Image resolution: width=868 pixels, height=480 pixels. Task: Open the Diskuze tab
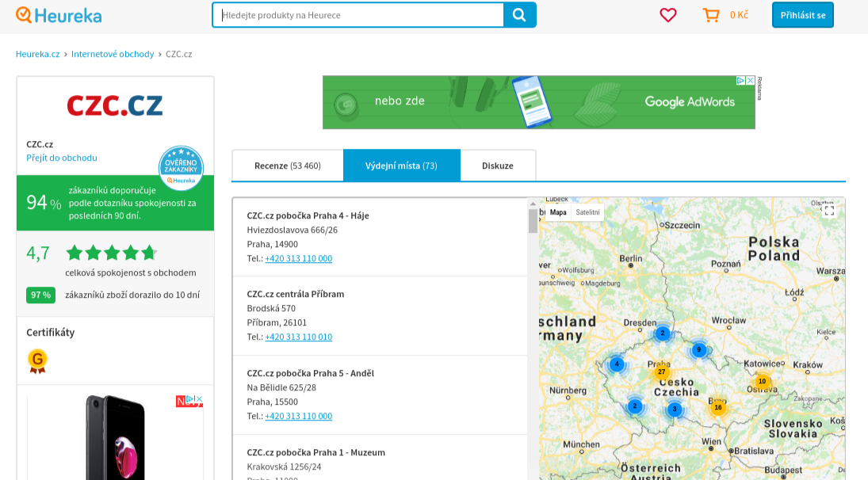498,166
